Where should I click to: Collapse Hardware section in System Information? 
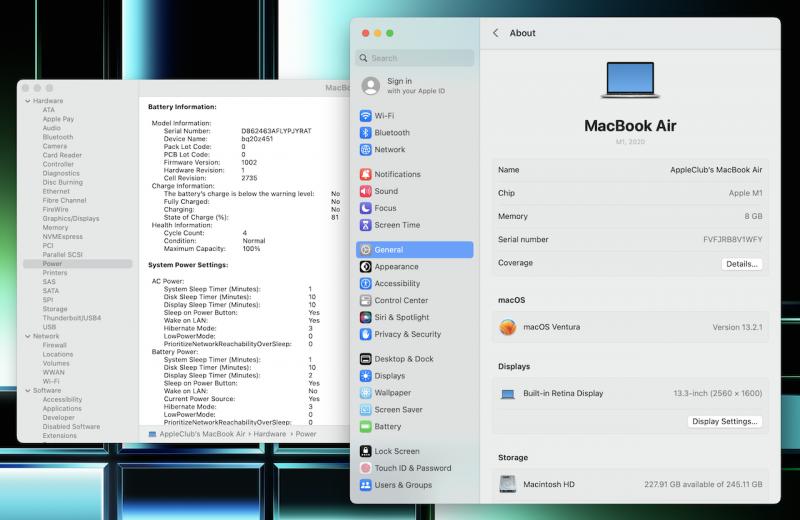28,101
